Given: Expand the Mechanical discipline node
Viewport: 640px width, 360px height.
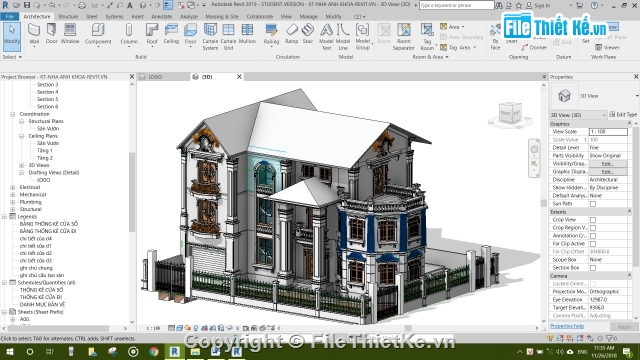Looking at the screenshot, I should pos(13,195).
